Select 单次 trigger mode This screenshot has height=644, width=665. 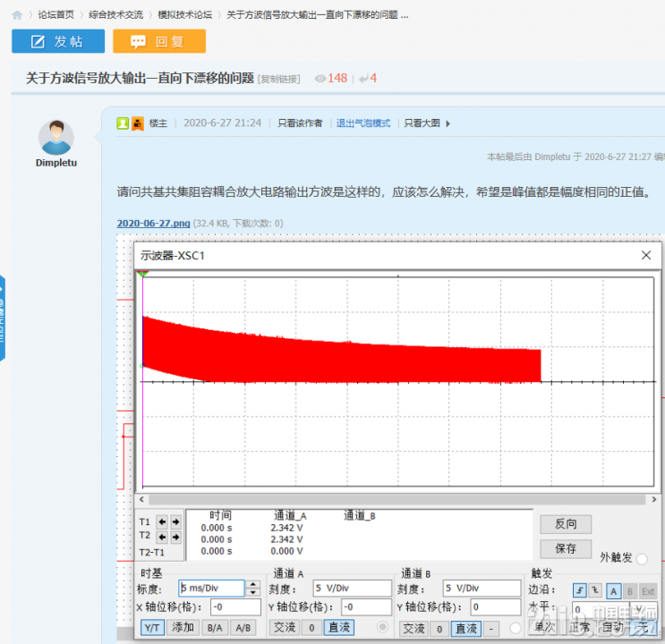[x=545, y=627]
